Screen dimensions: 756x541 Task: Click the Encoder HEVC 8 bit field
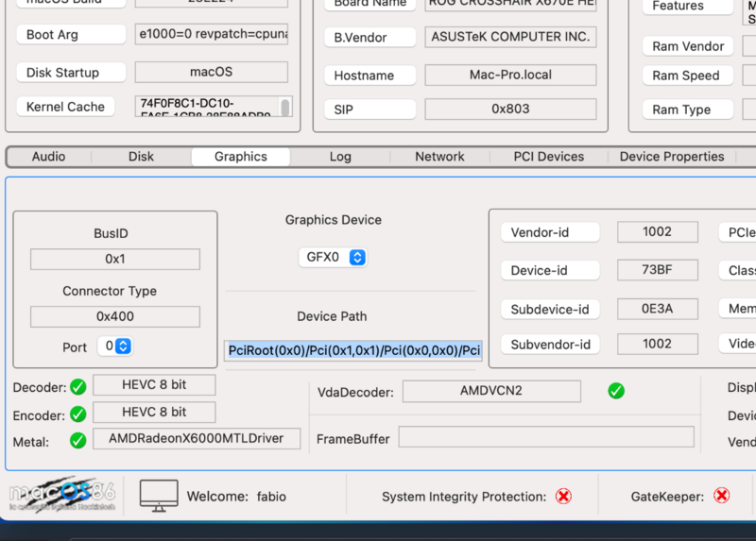pos(154,413)
